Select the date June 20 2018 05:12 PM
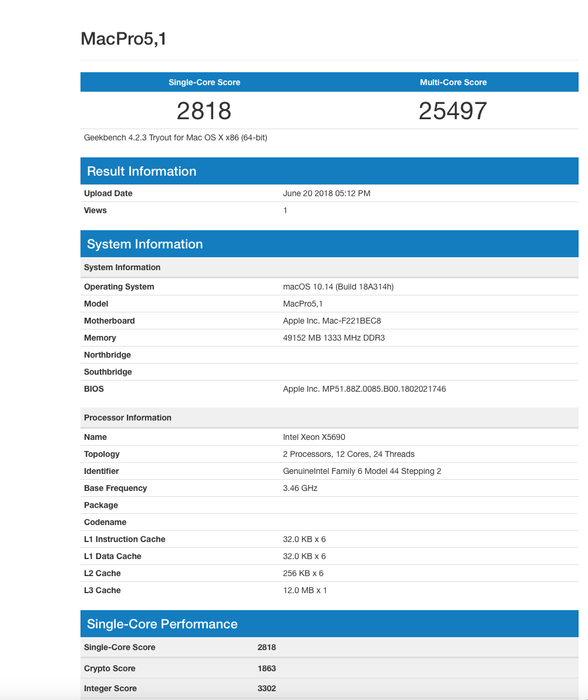588x700 pixels. [x=327, y=193]
